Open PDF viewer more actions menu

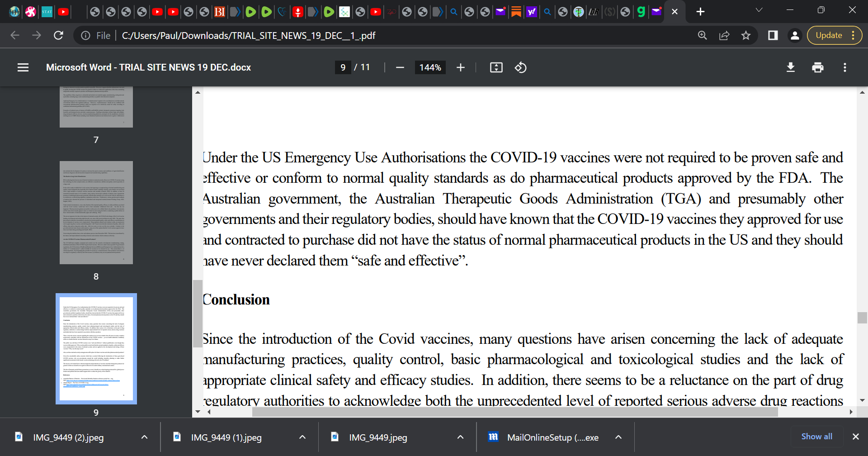[845, 67]
